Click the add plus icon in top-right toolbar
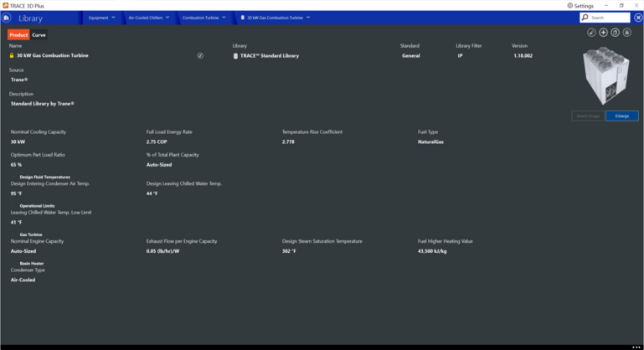Viewport: 644px width, 350px height. [x=603, y=33]
